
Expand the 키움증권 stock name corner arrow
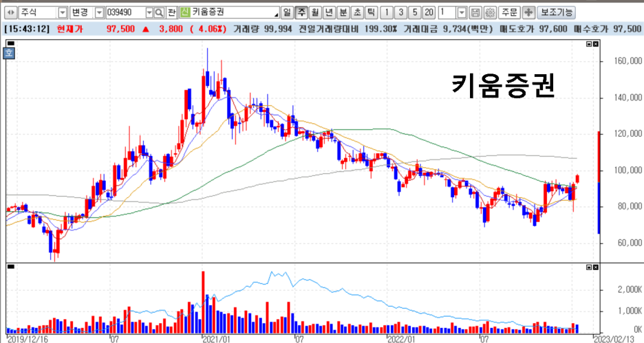[x=277, y=14]
